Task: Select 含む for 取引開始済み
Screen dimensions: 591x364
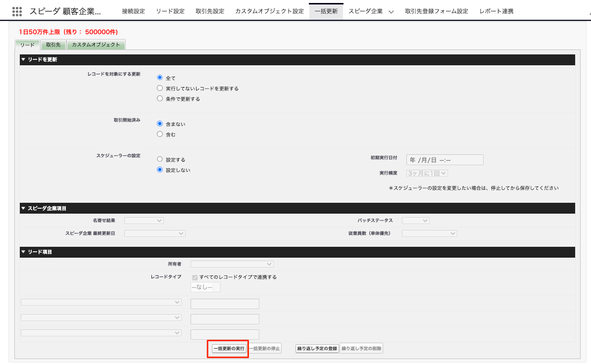Action: 159,134
